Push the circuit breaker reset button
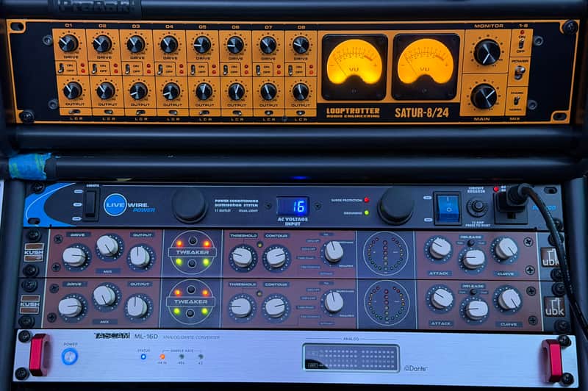The height and width of the screenshot is (391, 588). (477, 207)
